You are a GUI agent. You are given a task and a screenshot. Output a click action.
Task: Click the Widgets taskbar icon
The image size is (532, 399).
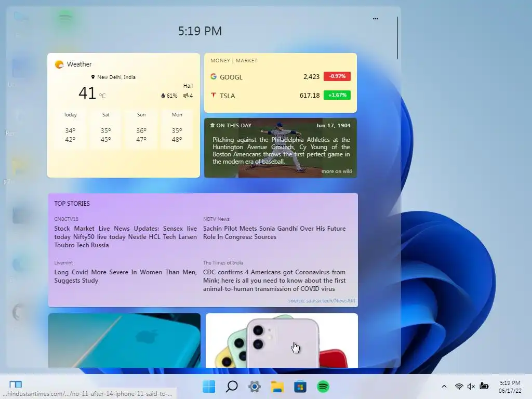[16, 384]
